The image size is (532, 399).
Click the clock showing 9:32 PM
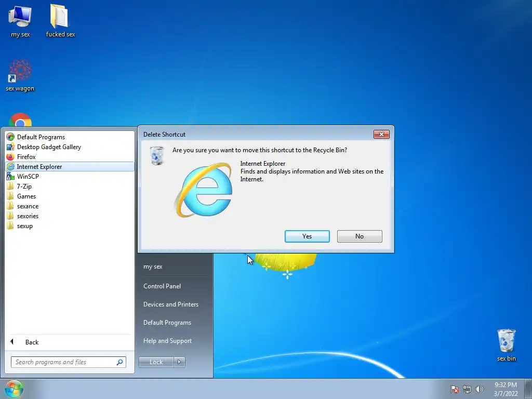coord(506,389)
